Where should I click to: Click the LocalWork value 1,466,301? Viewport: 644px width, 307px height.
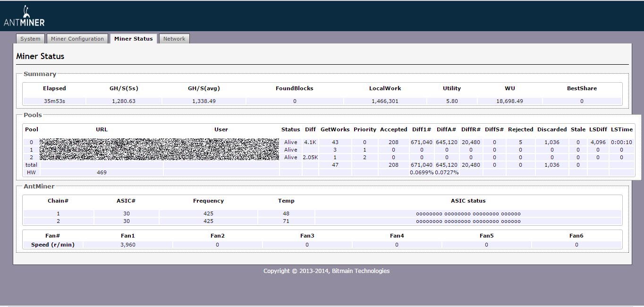385,101
